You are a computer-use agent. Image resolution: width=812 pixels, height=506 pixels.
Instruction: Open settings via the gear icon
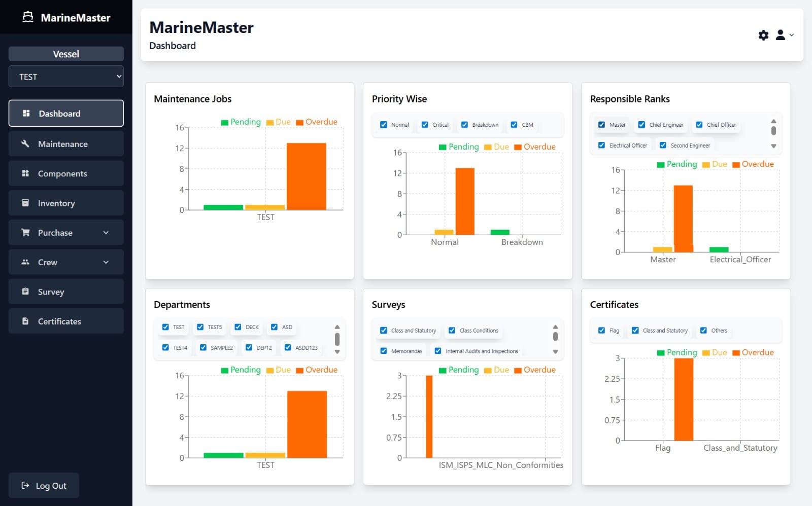click(x=763, y=35)
